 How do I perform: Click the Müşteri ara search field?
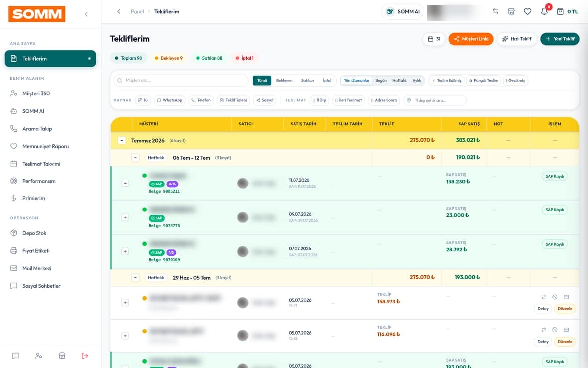[181, 80]
